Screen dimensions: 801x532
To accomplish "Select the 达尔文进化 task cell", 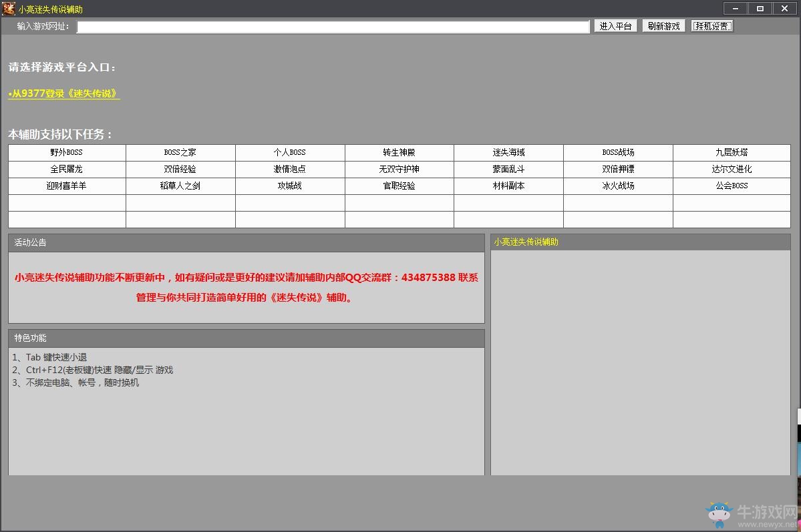I will (732, 170).
